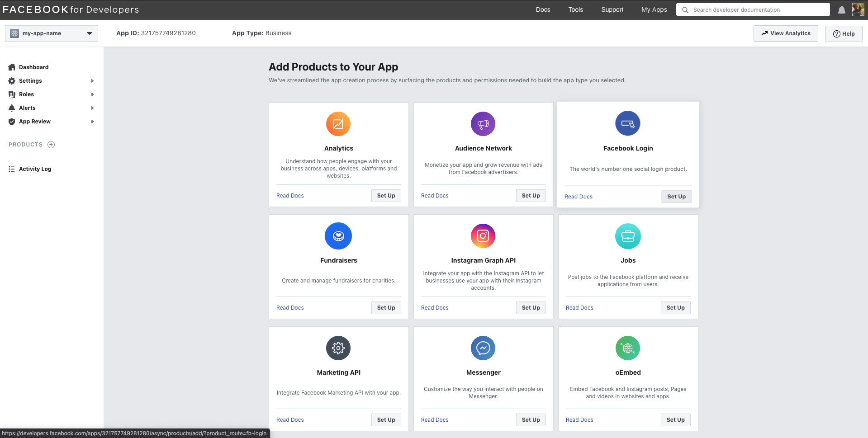868x438 pixels.
Task: Read Docs for Fundraisers
Action: 290,308
